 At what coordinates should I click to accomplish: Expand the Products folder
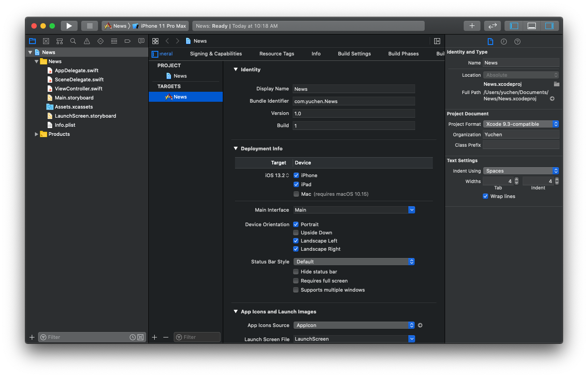[x=37, y=134]
